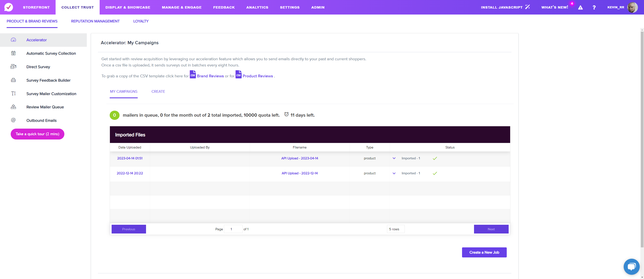Download the Brand Reviews CSV template link
644x279 pixels.
pyautogui.click(x=210, y=76)
